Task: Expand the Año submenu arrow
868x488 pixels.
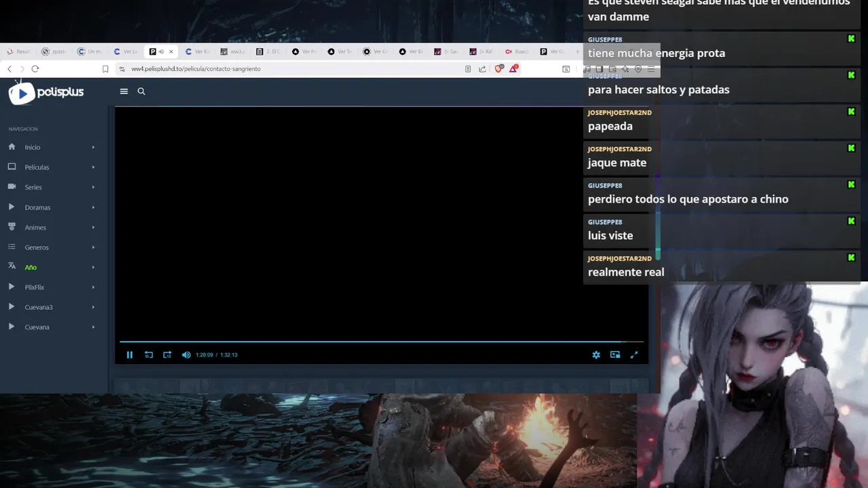Action: click(x=94, y=267)
